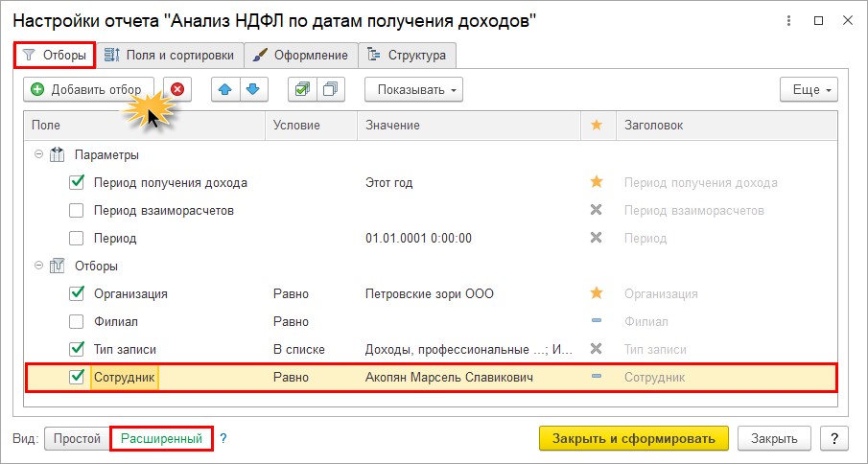This screenshot has width=868, height=464.
Task: Open the Показывать dropdown
Action: click(x=413, y=89)
